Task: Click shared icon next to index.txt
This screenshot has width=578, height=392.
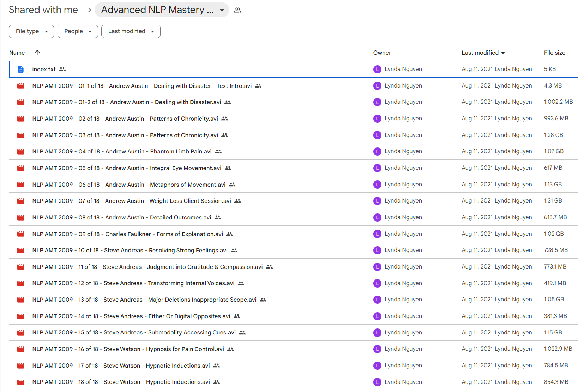Action: pos(62,69)
